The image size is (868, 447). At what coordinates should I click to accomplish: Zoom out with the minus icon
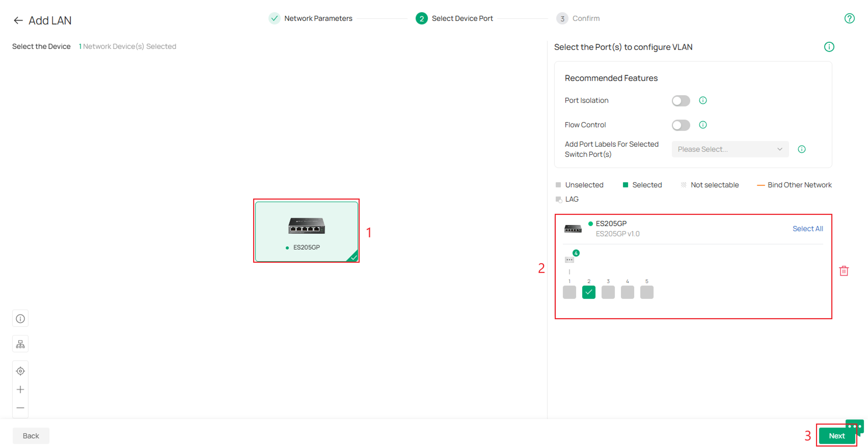pyautogui.click(x=20, y=408)
